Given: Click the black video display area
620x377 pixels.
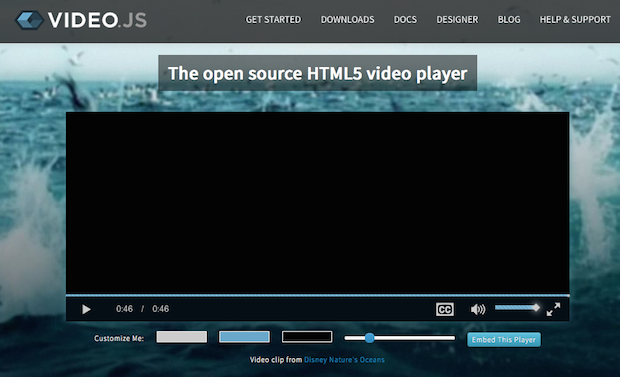Looking at the screenshot, I should point(318,203).
